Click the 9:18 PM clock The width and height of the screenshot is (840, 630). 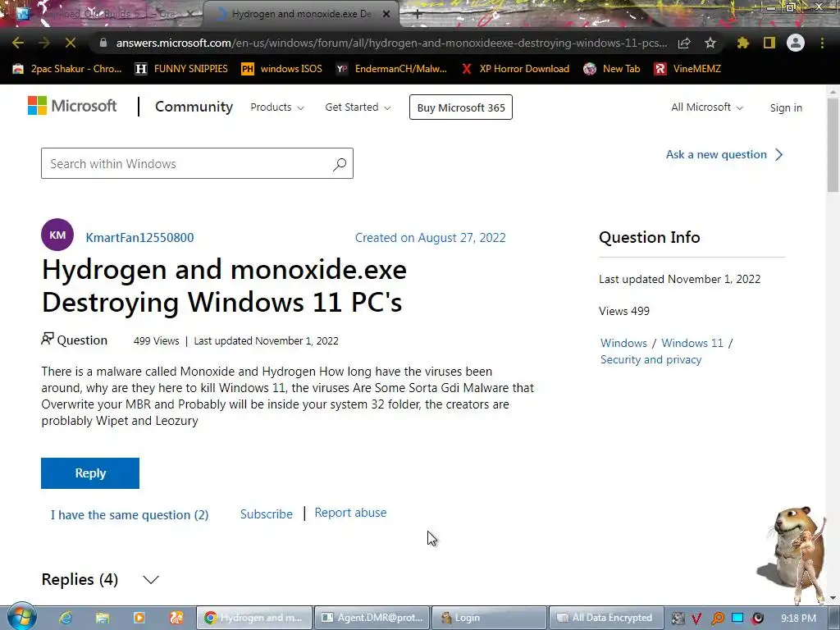[798, 618]
